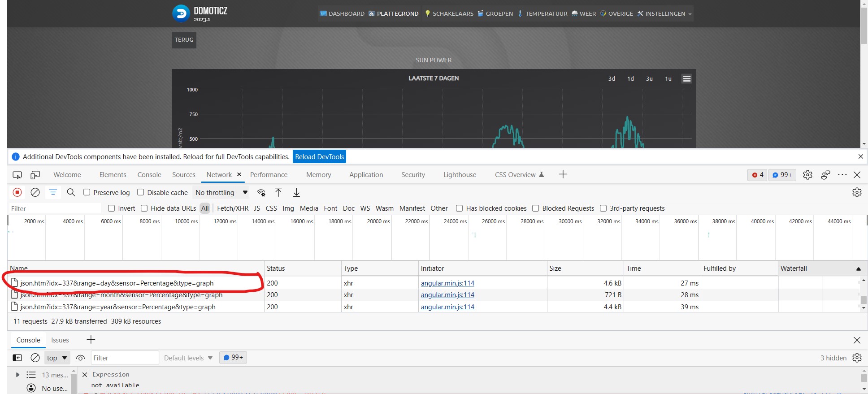Click the network Filter text field
This screenshot has height=394, width=868.
click(x=54, y=208)
